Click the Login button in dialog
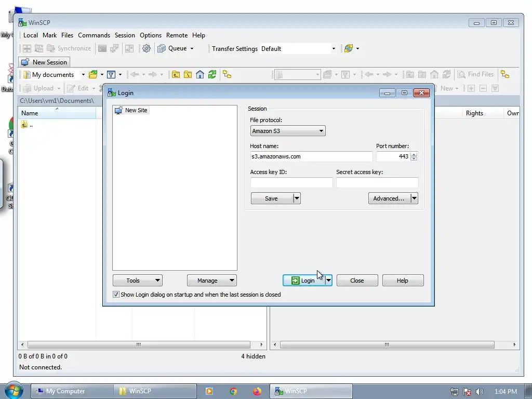This screenshot has height=399, width=532. coord(303,280)
